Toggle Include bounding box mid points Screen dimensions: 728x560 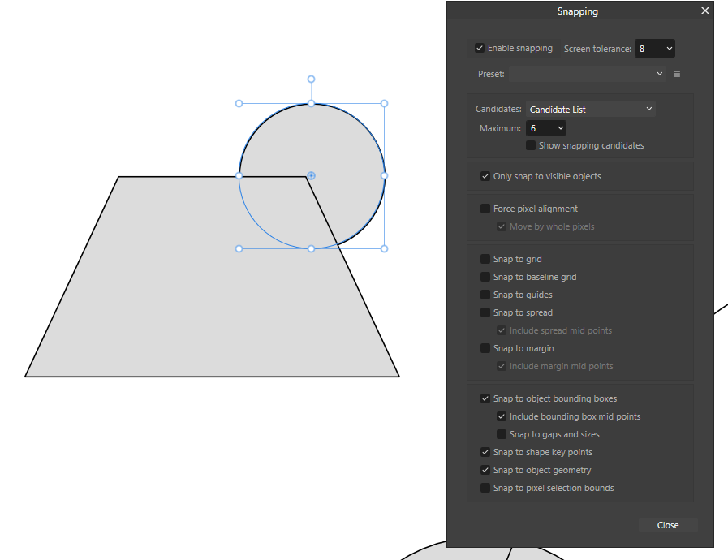pos(502,416)
